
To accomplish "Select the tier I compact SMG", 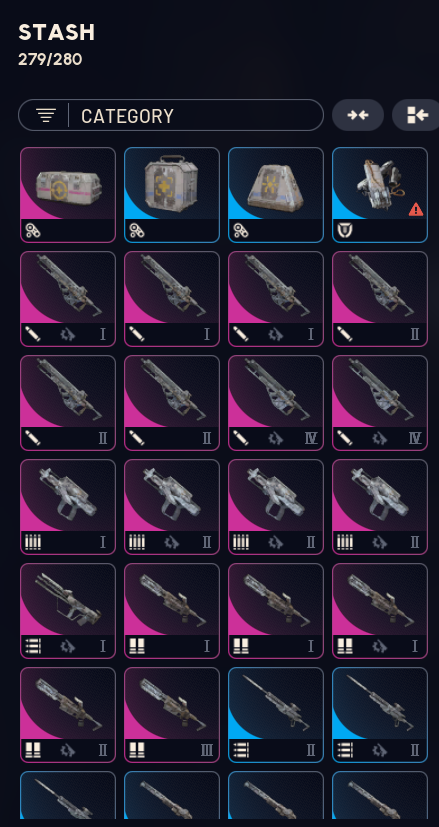I will tap(68, 507).
